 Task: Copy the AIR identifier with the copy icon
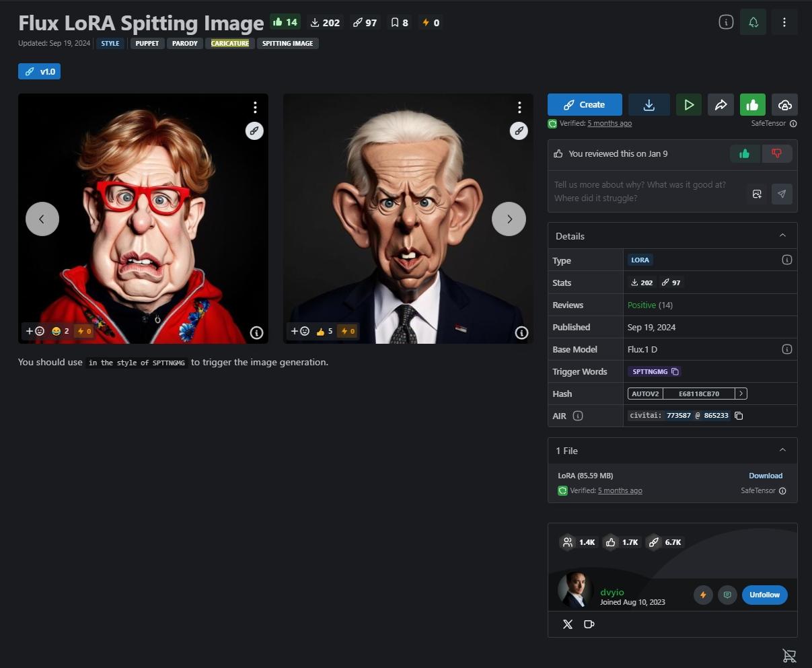tap(739, 415)
